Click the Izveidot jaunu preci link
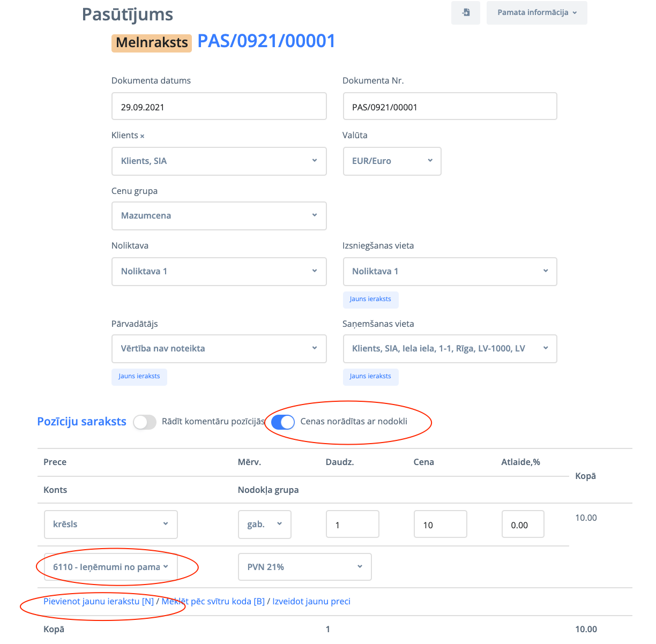This screenshot has height=644, width=656. 311,602
